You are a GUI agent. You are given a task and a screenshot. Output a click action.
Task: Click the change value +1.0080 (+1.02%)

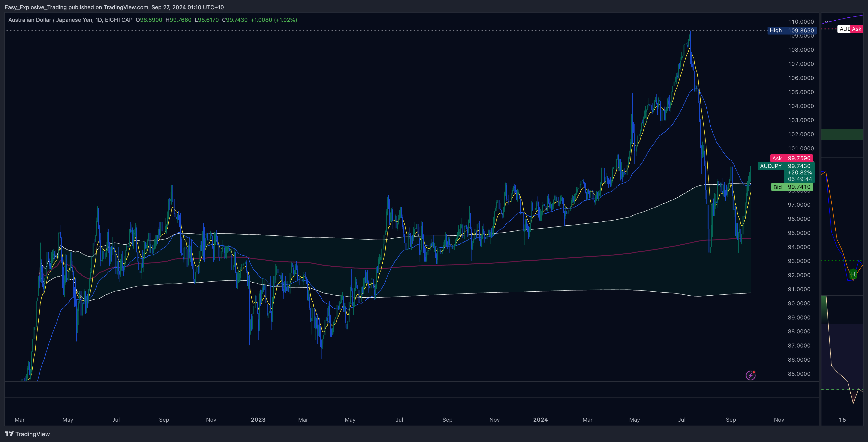click(x=274, y=20)
